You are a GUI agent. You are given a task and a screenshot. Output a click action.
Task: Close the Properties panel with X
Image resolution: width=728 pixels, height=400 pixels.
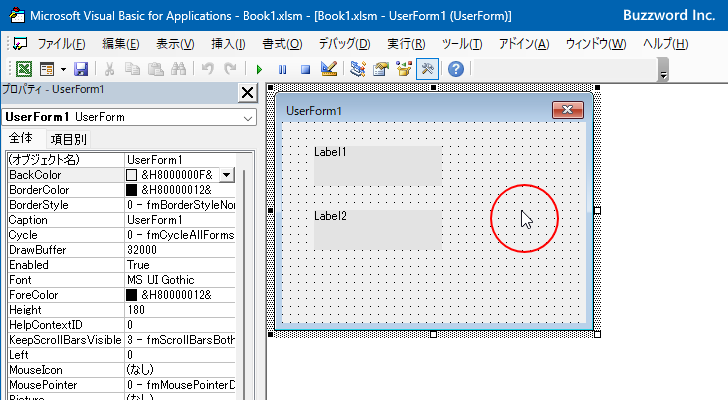(x=247, y=93)
